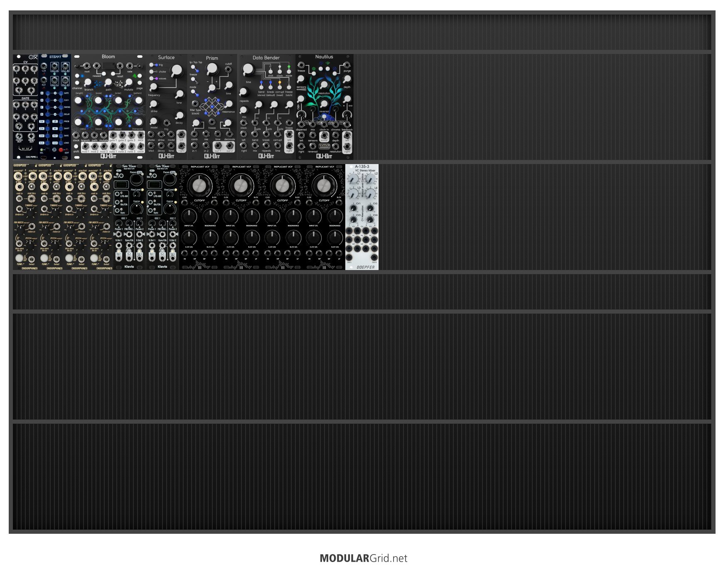Select the OXI Pipe module
The image size is (728, 567).
click(25, 107)
